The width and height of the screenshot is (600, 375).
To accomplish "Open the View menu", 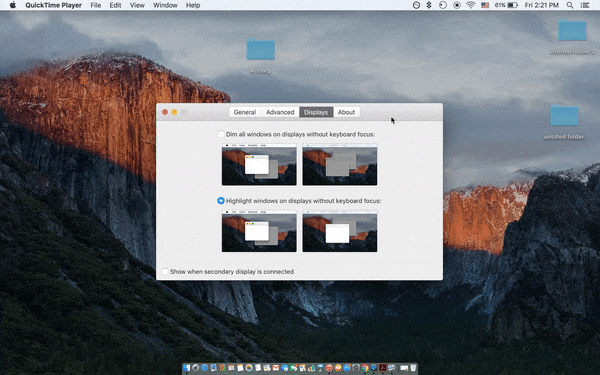I will [137, 5].
